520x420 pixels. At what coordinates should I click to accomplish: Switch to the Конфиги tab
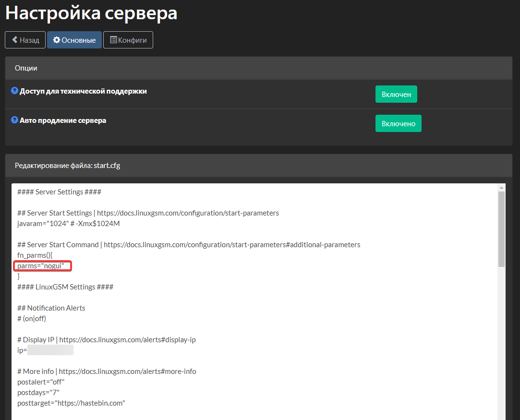[128, 40]
